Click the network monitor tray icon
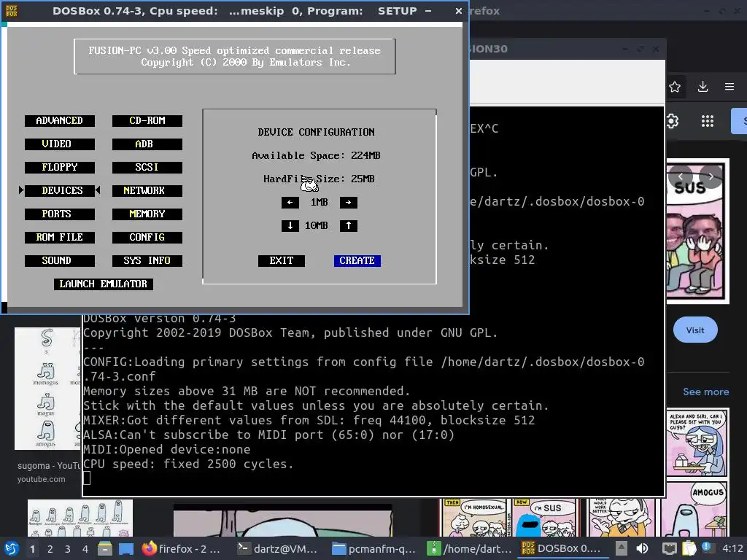Screen dimensions: 747x560 tap(670, 548)
